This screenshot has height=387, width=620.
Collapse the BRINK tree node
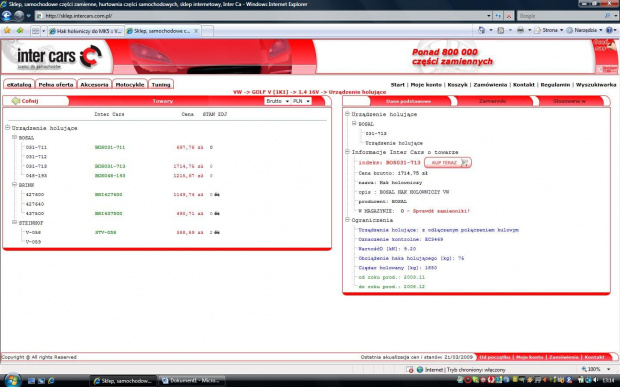click(14, 185)
